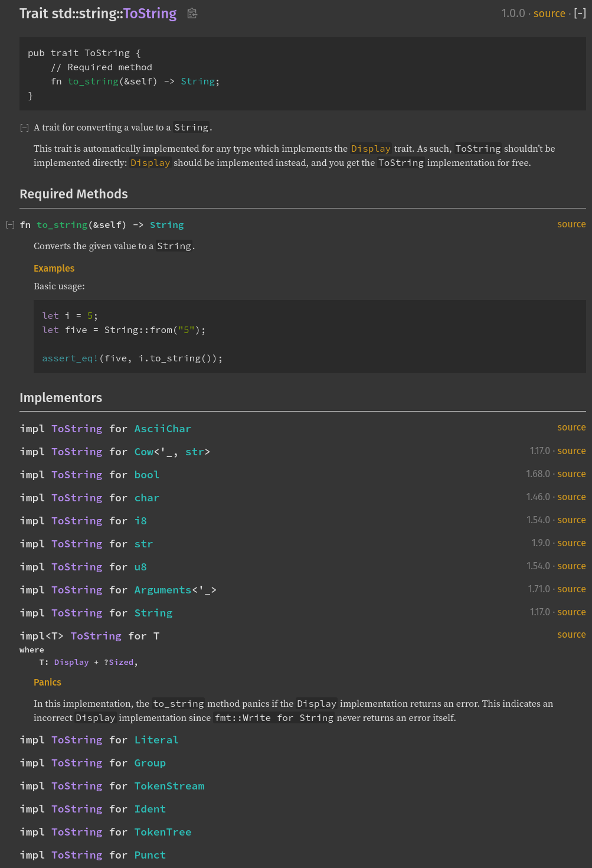Follow the Display link in "Display should be implemented instead"

tap(151, 163)
